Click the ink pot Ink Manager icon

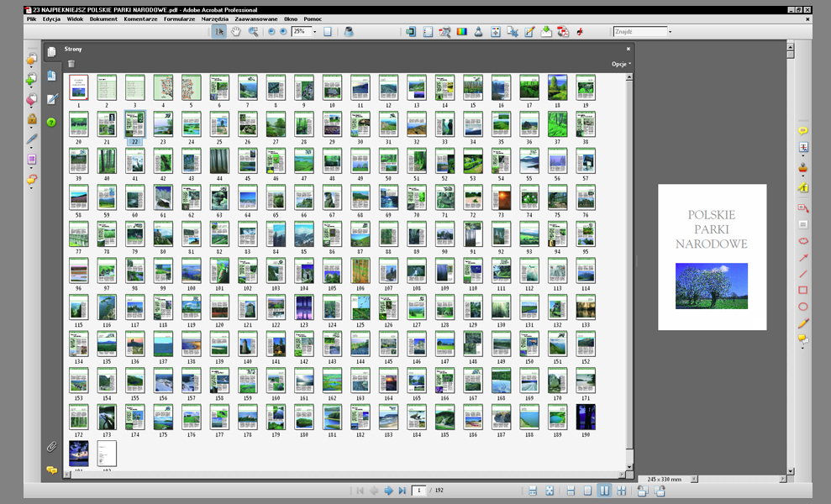[478, 32]
